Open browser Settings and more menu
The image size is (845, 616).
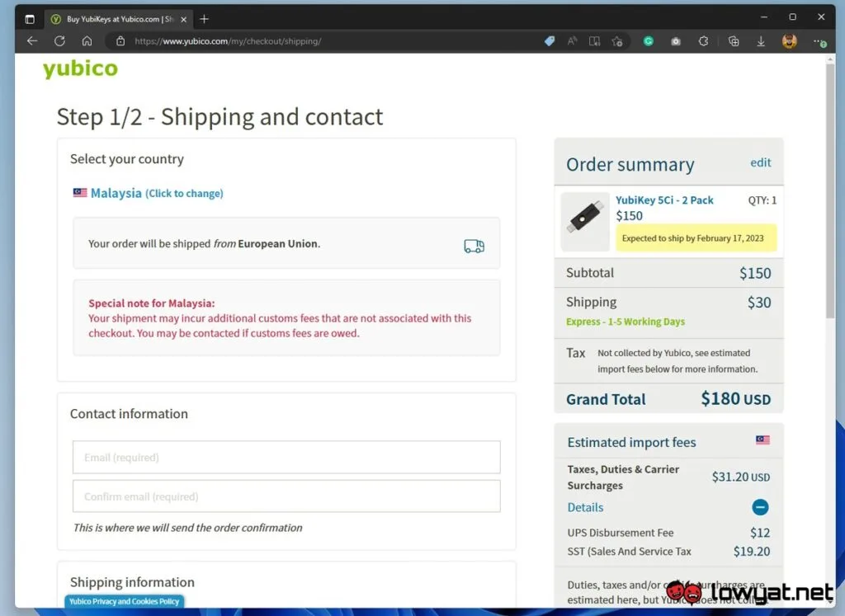point(819,41)
